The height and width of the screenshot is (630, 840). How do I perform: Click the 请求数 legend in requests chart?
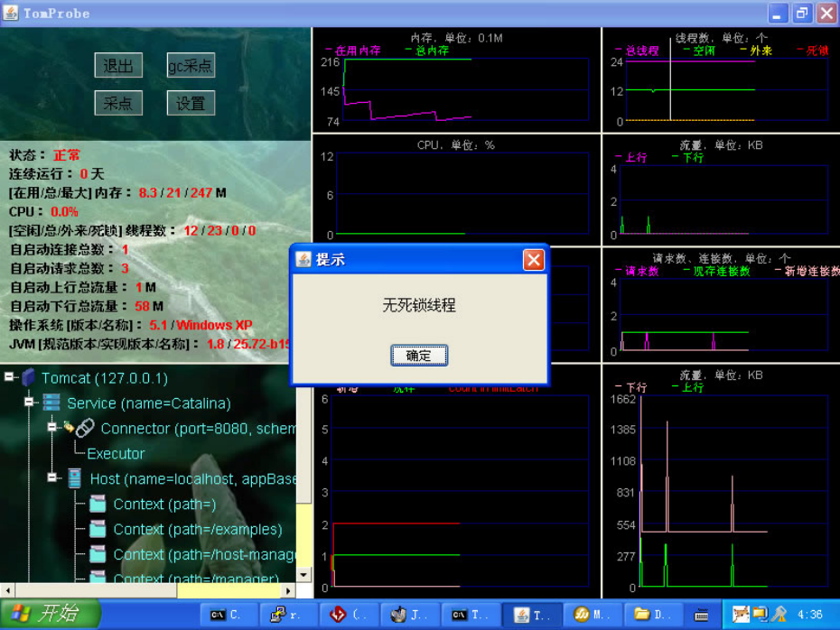(x=638, y=271)
